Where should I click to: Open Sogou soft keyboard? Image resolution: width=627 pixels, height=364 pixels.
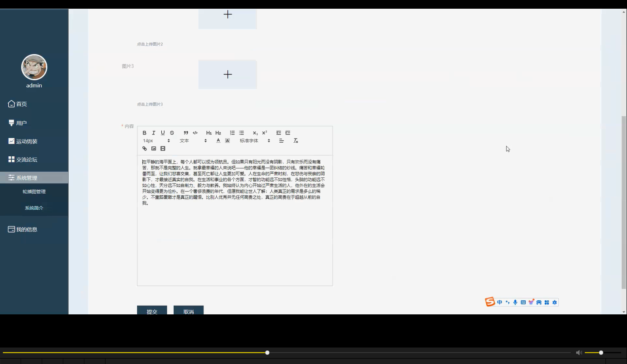pos(523,302)
